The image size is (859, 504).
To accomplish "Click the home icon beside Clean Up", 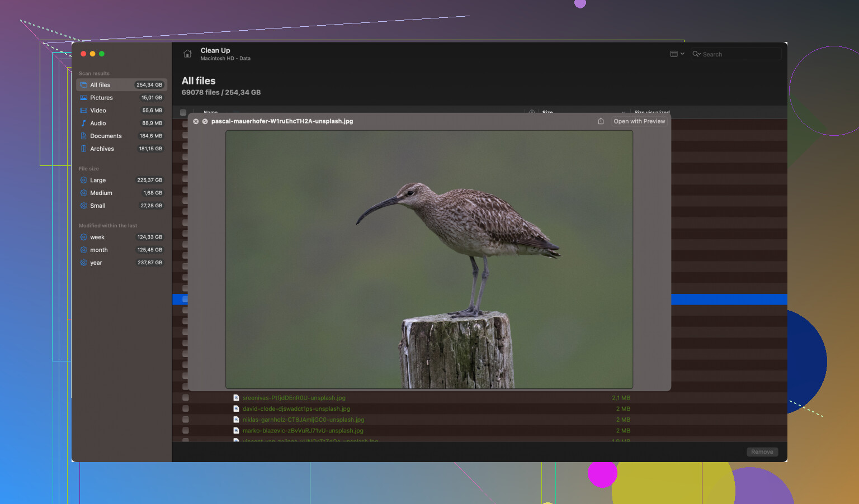I will click(187, 54).
